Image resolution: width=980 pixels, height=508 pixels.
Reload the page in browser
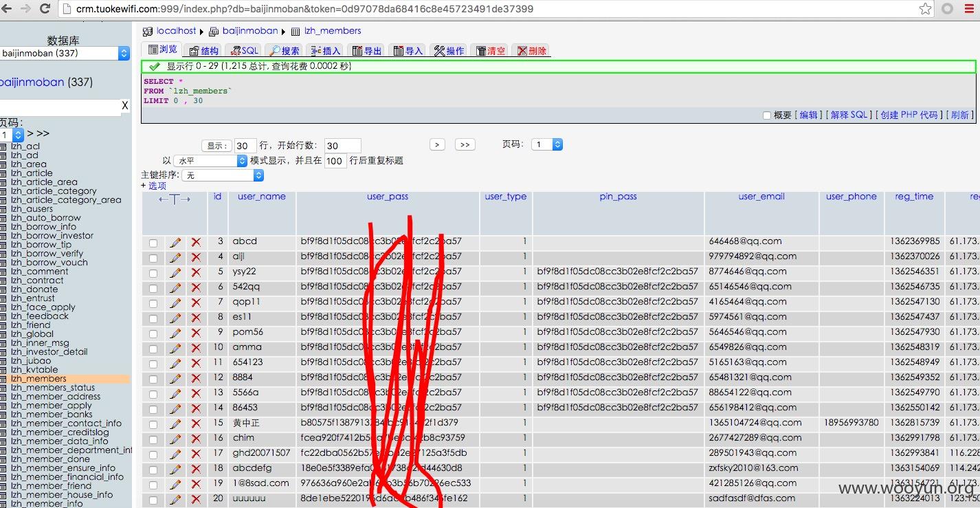tap(45, 9)
